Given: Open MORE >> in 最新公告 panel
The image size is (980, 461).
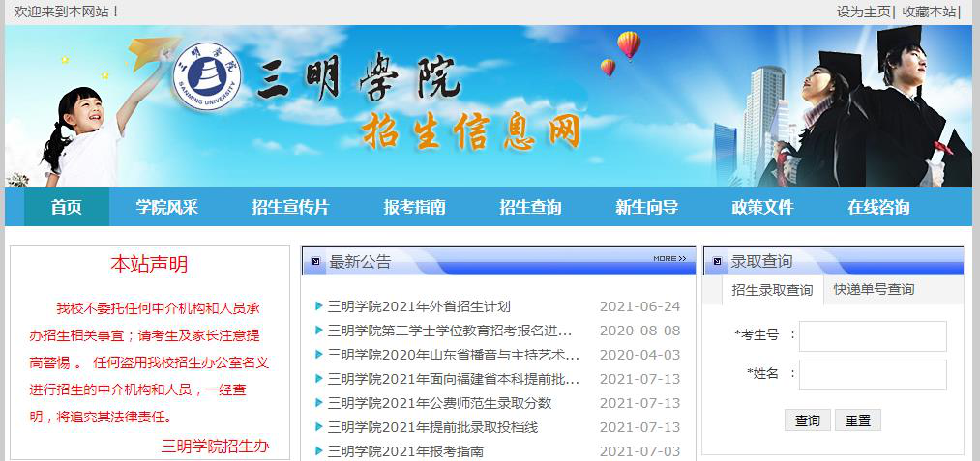Looking at the screenshot, I should click(x=669, y=258).
